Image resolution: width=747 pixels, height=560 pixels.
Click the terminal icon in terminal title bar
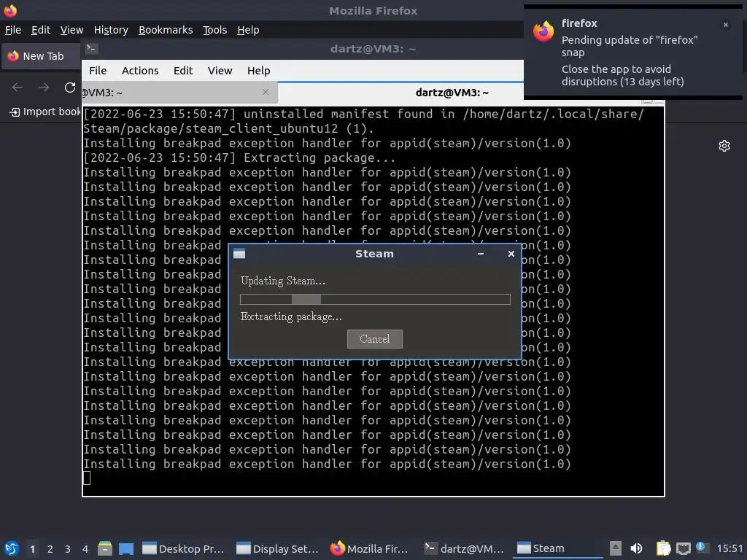tap(91, 49)
